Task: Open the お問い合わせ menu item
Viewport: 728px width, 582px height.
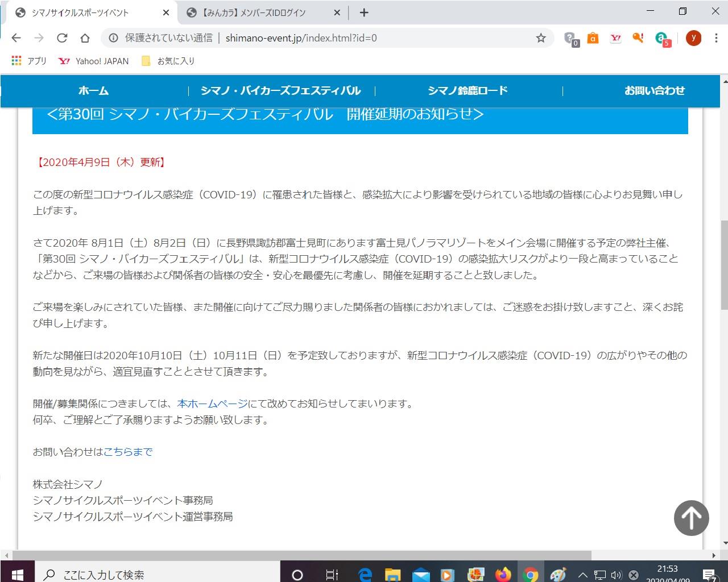Action: pyautogui.click(x=655, y=90)
